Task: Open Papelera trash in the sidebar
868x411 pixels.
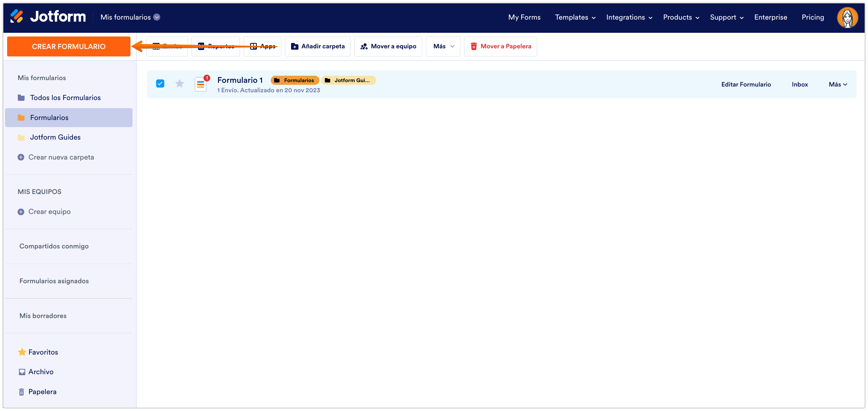Action: point(42,392)
